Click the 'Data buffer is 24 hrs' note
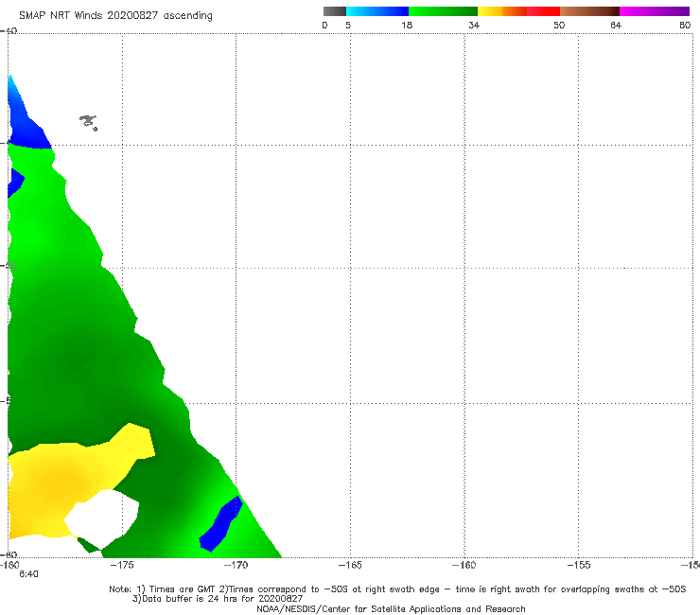Image resolution: width=700 pixels, height=615 pixels. tap(218, 599)
